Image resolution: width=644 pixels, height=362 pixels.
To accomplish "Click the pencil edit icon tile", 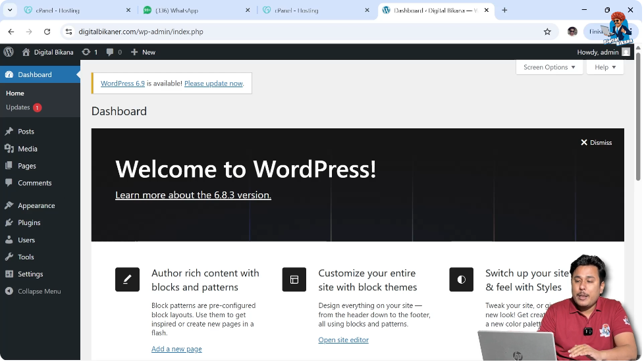I will pos(127,280).
